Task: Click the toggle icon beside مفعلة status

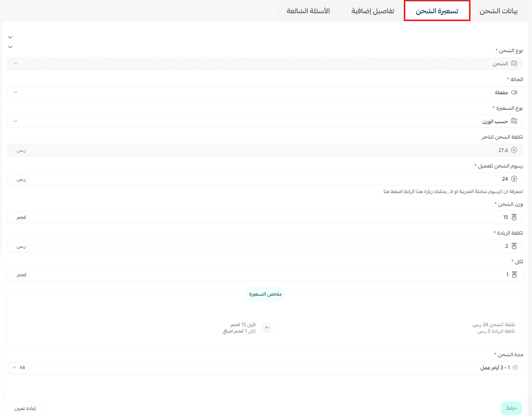Action: coord(514,93)
